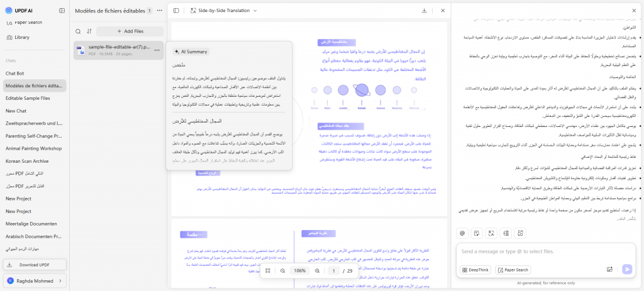Fit the page to the window

267,270
